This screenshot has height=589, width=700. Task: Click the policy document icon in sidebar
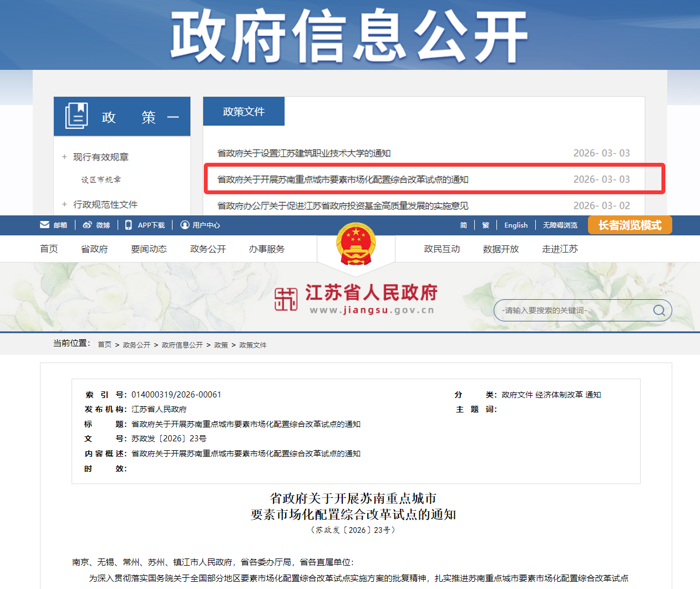77,116
